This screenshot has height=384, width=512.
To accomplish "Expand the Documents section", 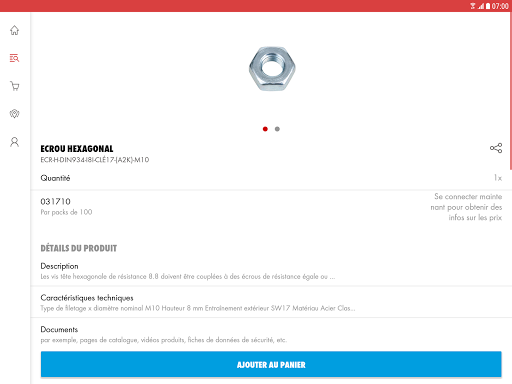I will point(271,334).
